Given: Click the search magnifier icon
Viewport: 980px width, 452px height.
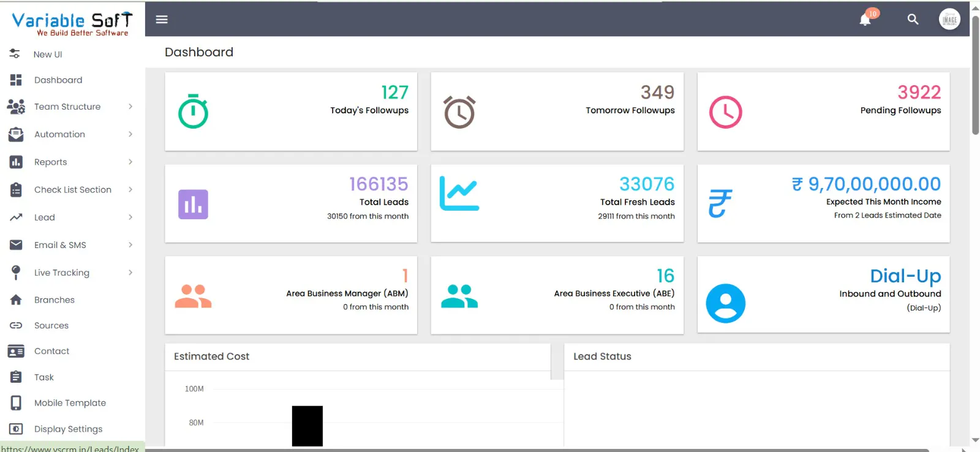Looking at the screenshot, I should click(913, 20).
